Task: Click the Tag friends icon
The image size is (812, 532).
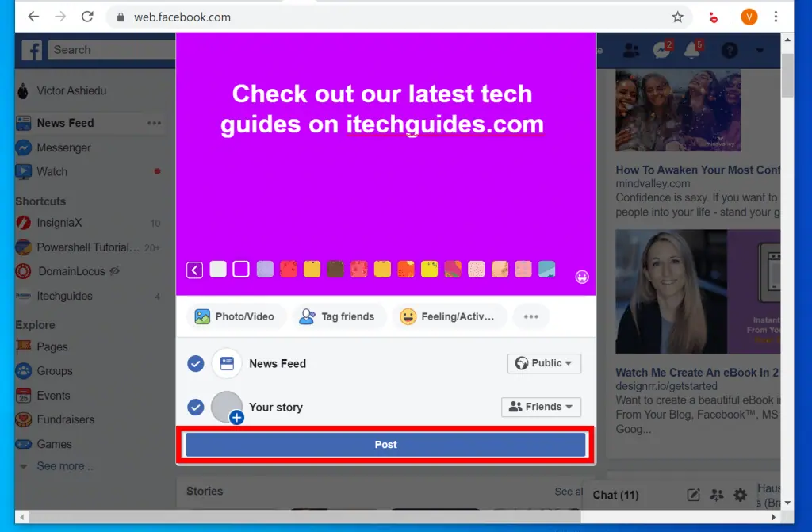Action: [x=305, y=316]
